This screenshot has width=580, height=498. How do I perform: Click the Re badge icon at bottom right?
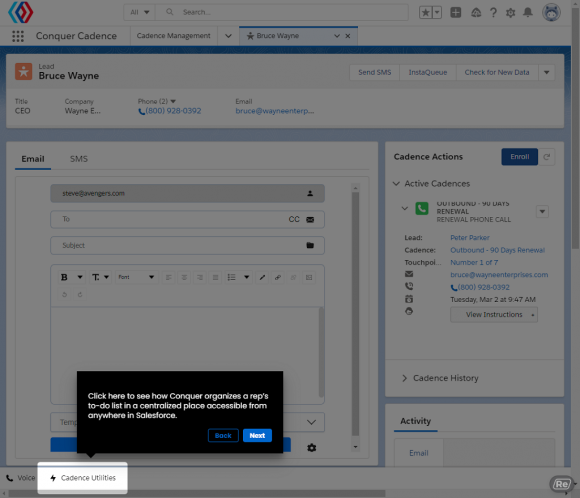pos(561,484)
